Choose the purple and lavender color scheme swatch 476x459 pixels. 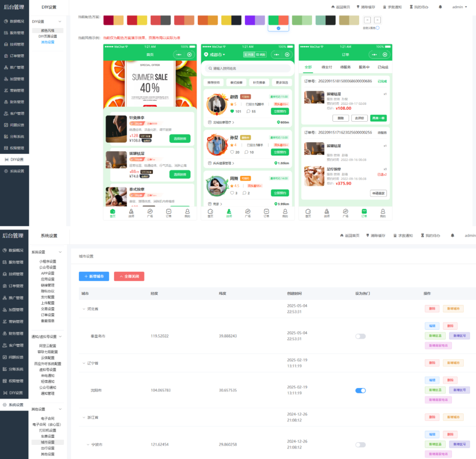click(255, 20)
